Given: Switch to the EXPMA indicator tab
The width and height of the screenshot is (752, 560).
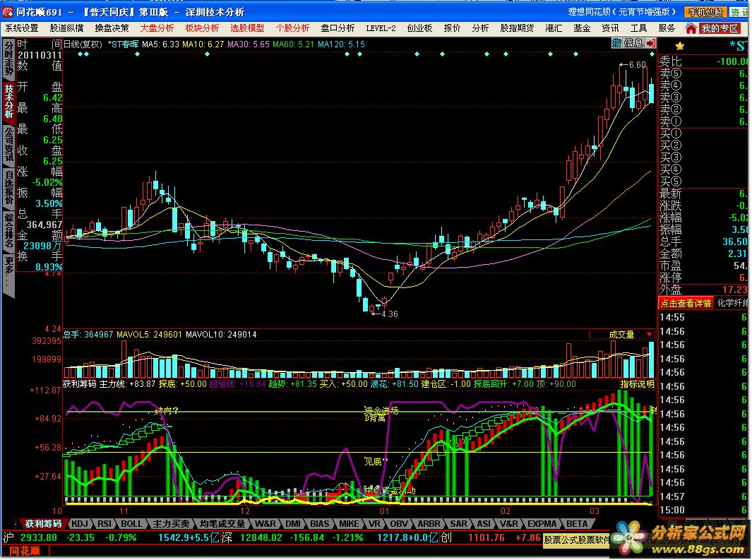Looking at the screenshot, I should point(542,523).
